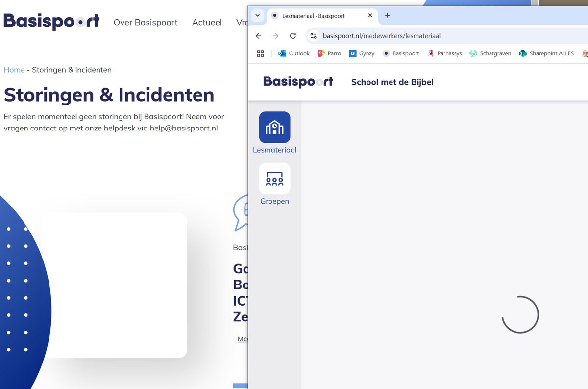View site information icon in address bar
The image size is (588, 389).
pyautogui.click(x=314, y=36)
